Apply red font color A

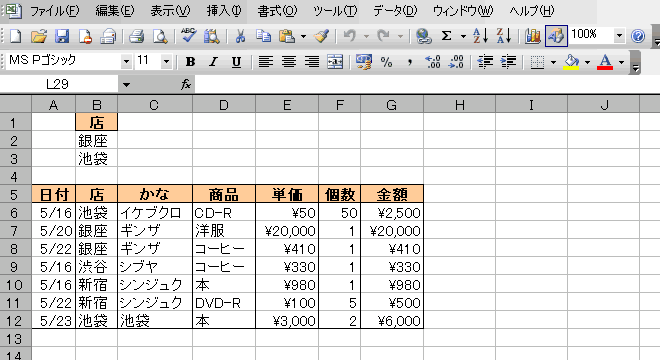pyautogui.click(x=605, y=62)
